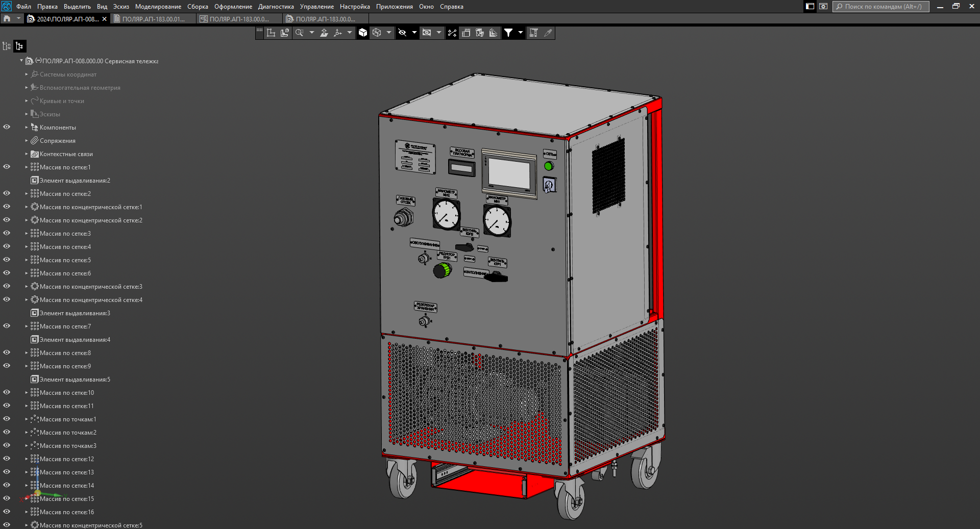Click the Home icon in the tab bar

[x=7, y=19]
